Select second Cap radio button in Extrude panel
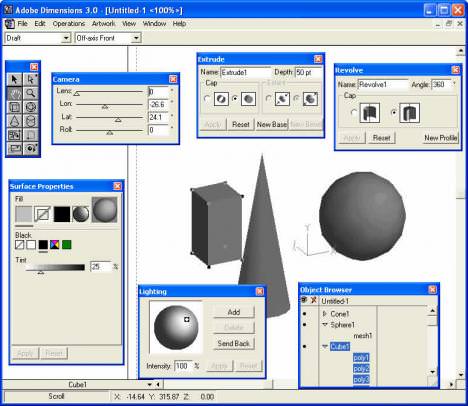This screenshot has height=406, width=468. point(235,99)
